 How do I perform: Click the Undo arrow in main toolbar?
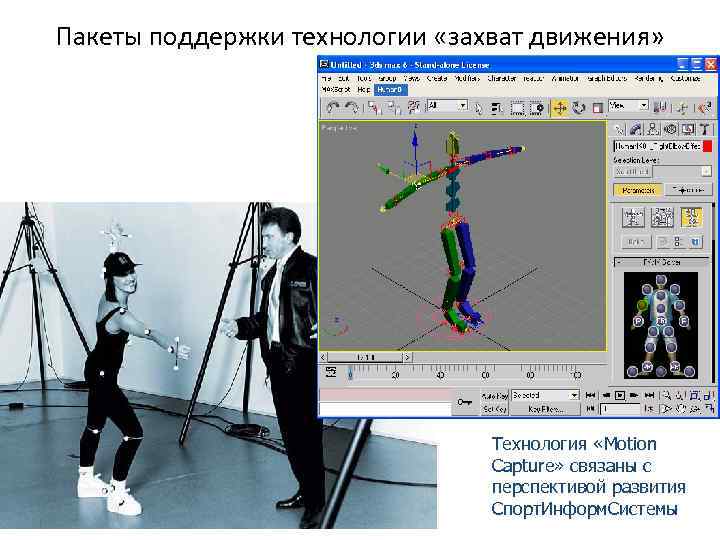click(x=332, y=108)
